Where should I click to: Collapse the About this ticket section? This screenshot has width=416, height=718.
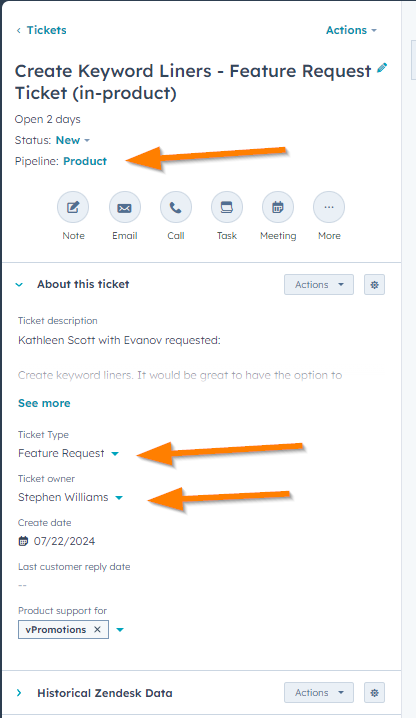[x=19, y=285]
